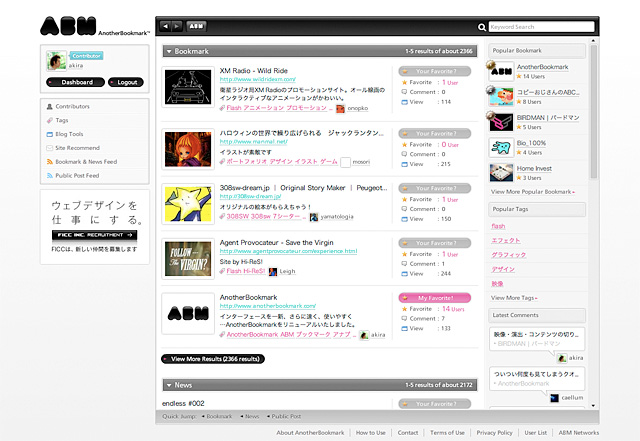Open the Public Post Feed link

pyautogui.click(x=77, y=175)
